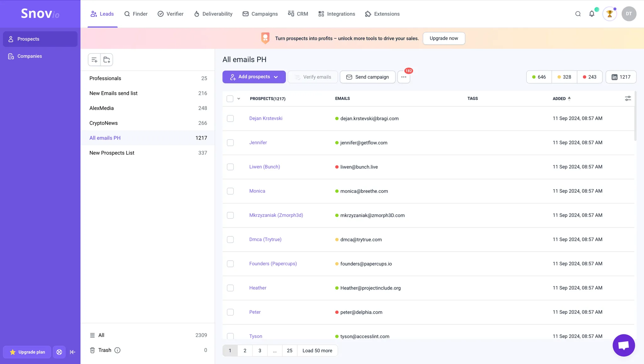Click the Trash info icon

tap(117, 350)
